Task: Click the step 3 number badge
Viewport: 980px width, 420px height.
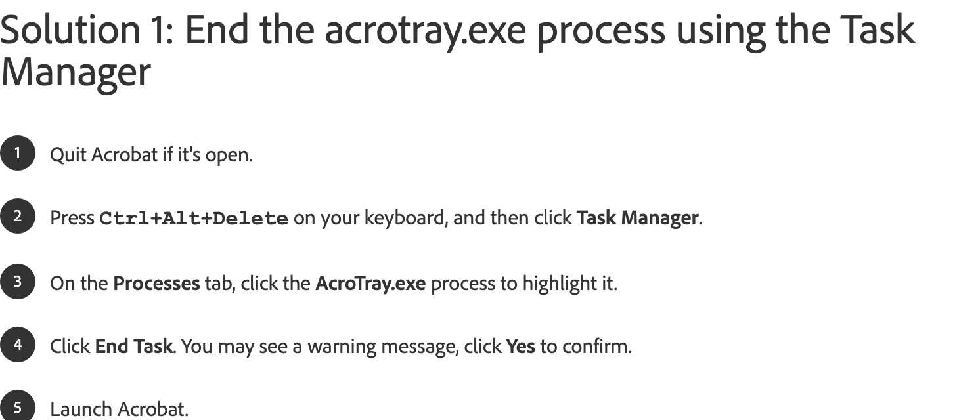Action: click(x=17, y=282)
